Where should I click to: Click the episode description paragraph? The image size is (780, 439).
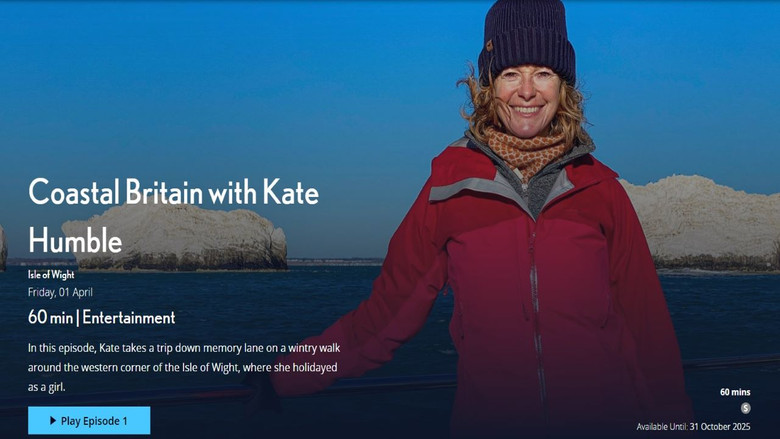184,367
